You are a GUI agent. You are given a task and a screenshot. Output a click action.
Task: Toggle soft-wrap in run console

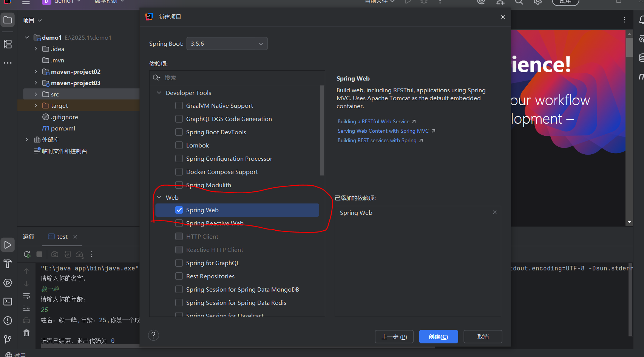pyautogui.click(x=26, y=296)
